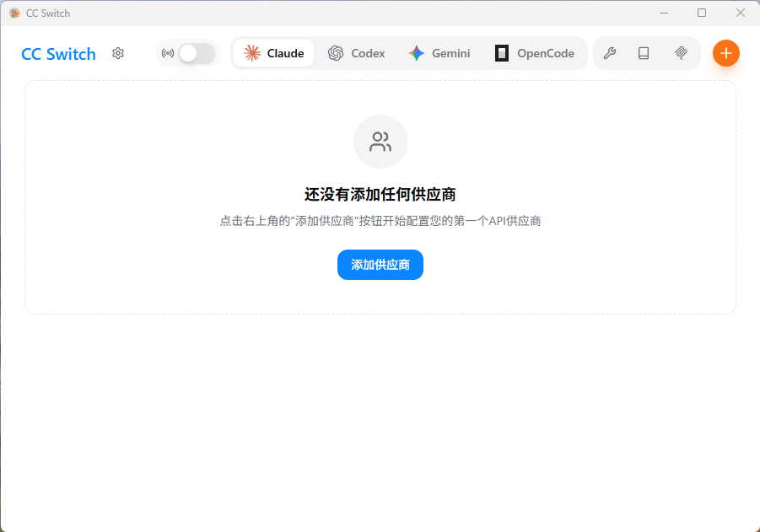Close the CC Switch window

pos(740,13)
